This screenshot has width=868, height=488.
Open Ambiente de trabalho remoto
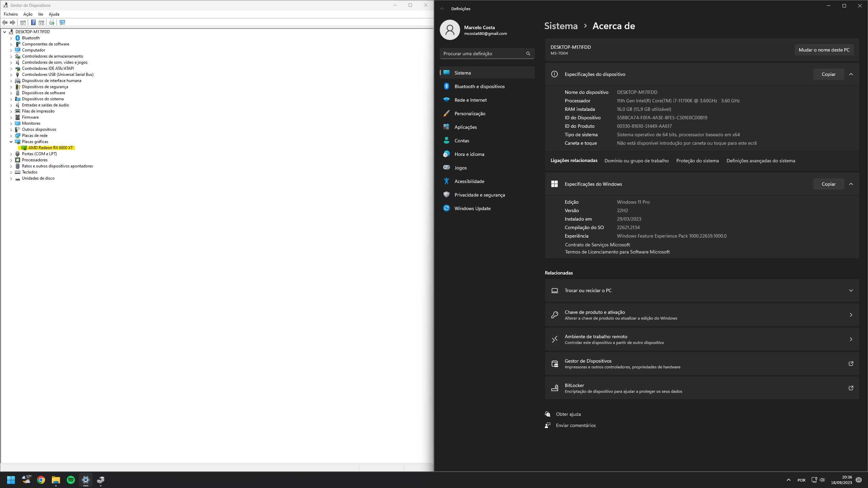pos(702,339)
